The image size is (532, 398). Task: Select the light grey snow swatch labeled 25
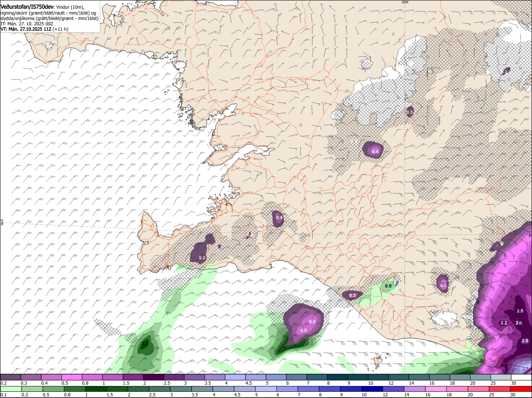coord(501,377)
